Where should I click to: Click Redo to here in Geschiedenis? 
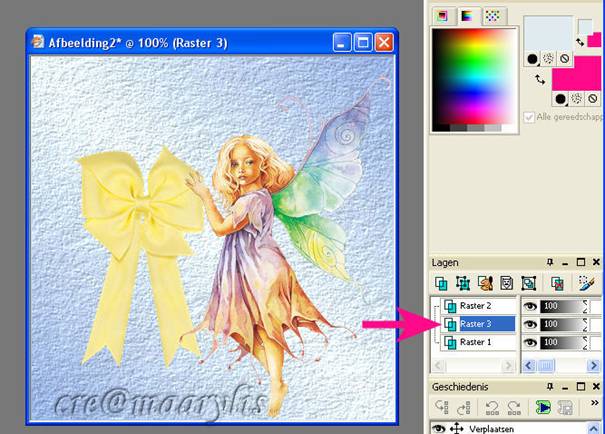464,408
